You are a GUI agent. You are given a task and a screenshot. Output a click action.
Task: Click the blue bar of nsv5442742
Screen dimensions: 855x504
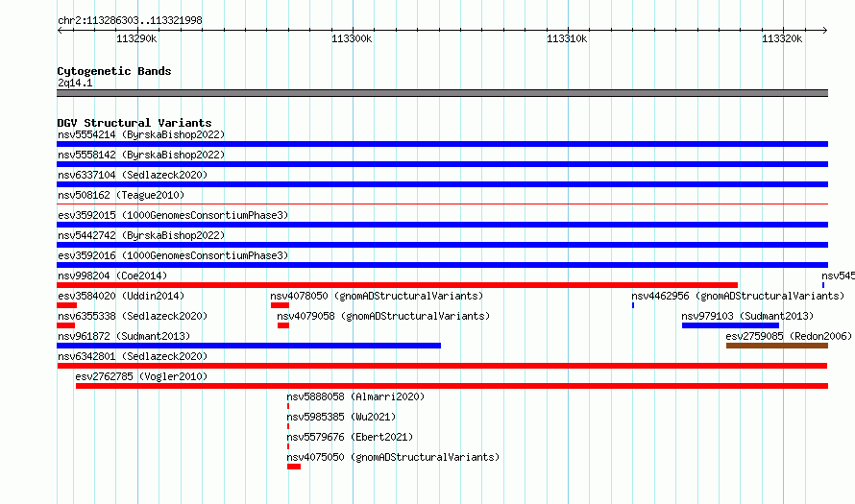click(x=442, y=245)
